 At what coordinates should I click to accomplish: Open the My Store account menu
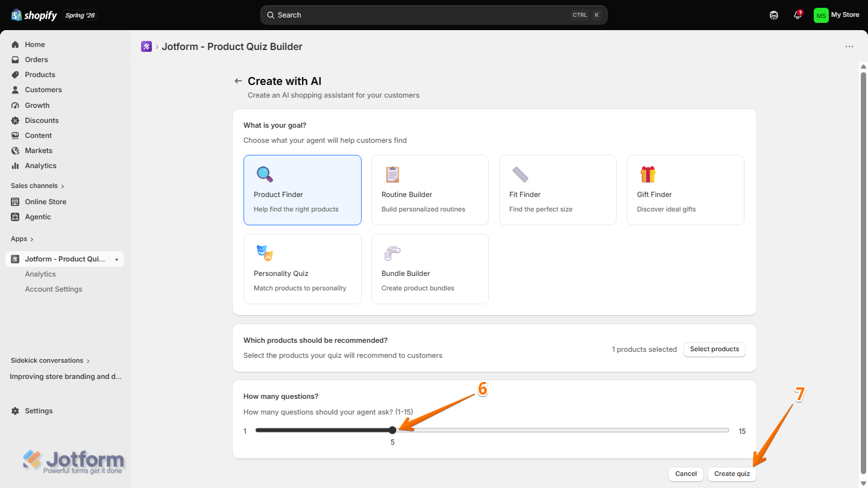837,15
